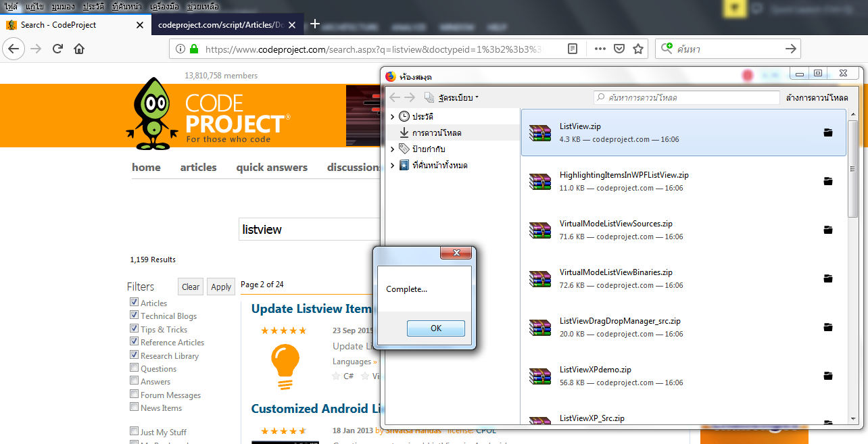Open containing folder for ListViewXPdemo.zip
The width and height of the screenshot is (868, 444).
(828, 376)
